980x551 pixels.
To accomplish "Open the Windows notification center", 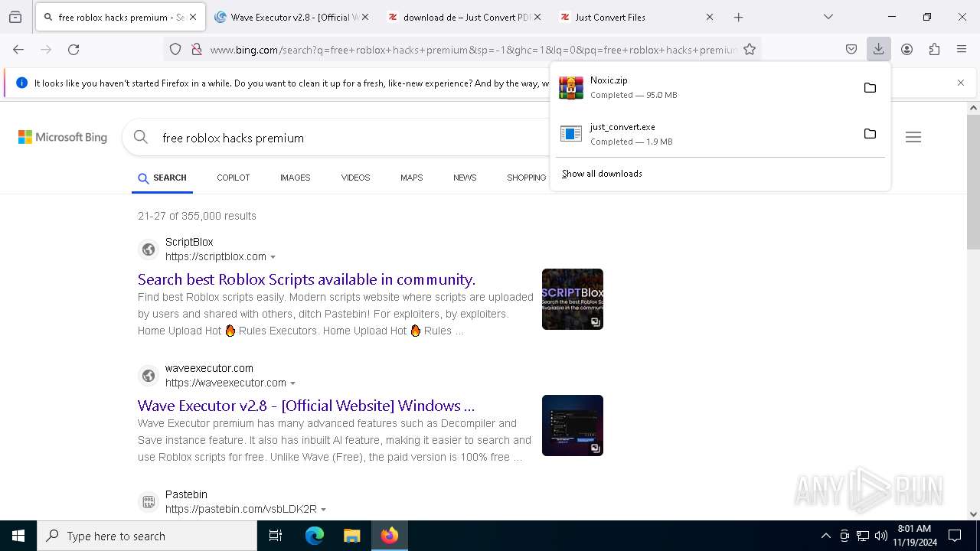I will click(x=955, y=536).
